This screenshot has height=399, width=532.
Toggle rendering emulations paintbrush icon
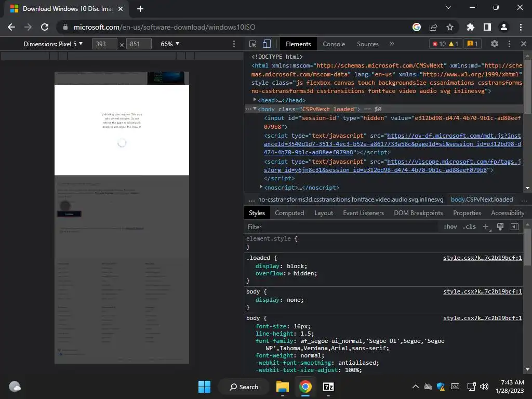[500, 227]
